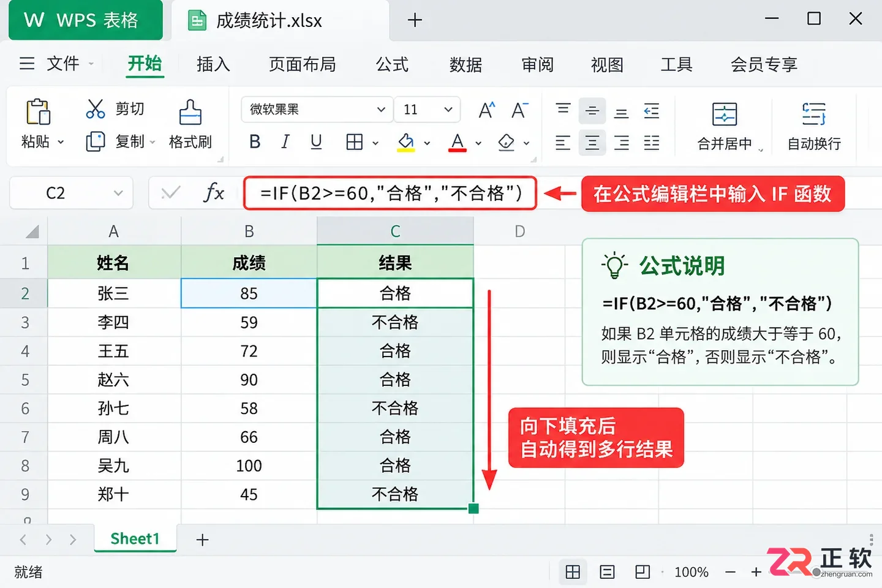Click the Wrap Text icon
Image resolution: width=882 pixels, height=588 pixels.
(814, 114)
